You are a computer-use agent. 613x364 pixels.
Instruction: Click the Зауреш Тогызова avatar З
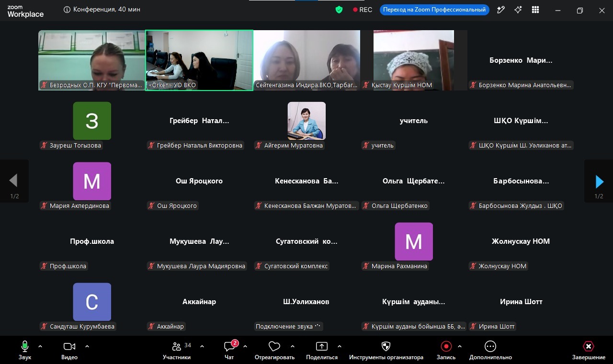point(92,121)
